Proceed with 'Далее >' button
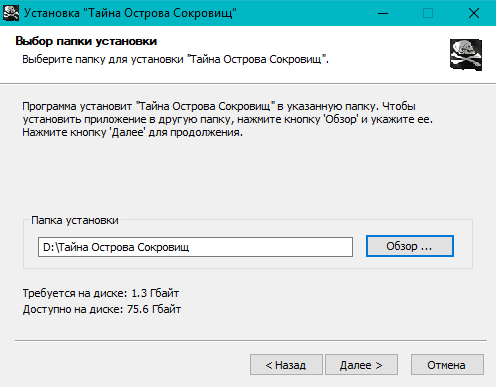The height and width of the screenshot is (387, 496). (x=361, y=365)
